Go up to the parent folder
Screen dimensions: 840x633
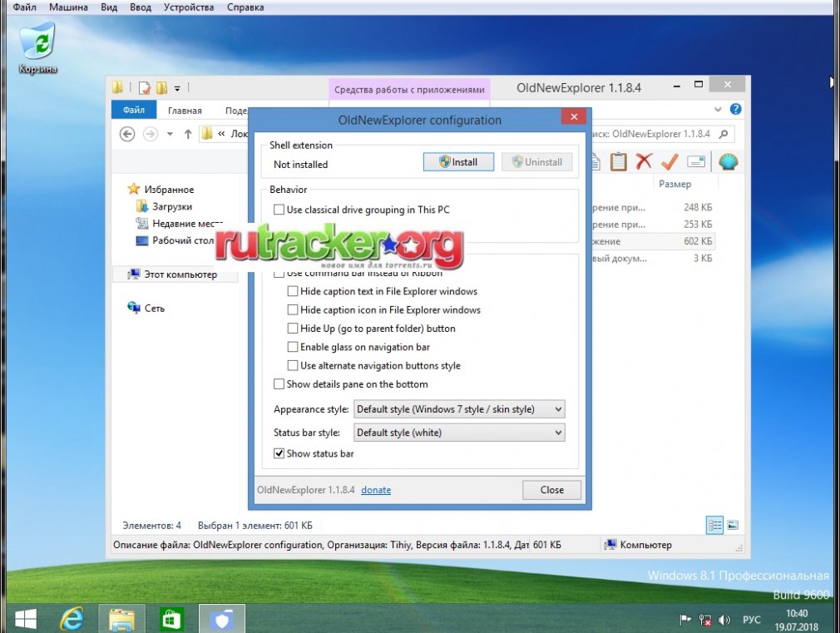coord(188,134)
